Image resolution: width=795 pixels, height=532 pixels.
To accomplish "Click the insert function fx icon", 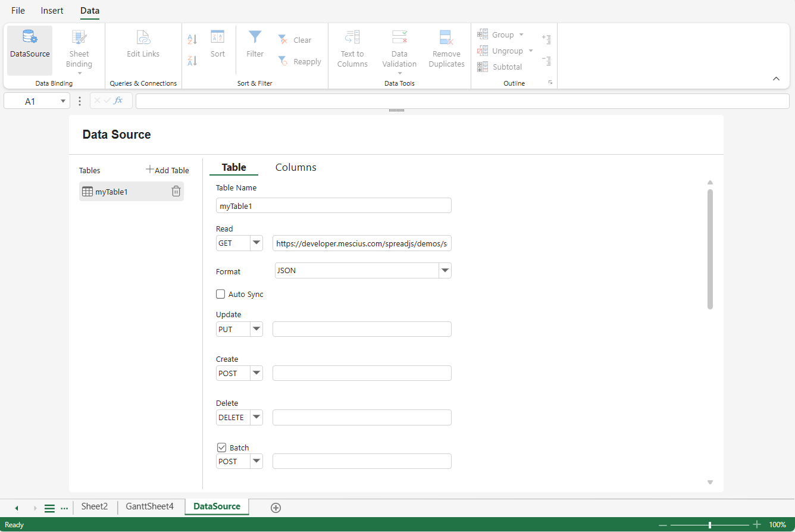I will [x=118, y=101].
